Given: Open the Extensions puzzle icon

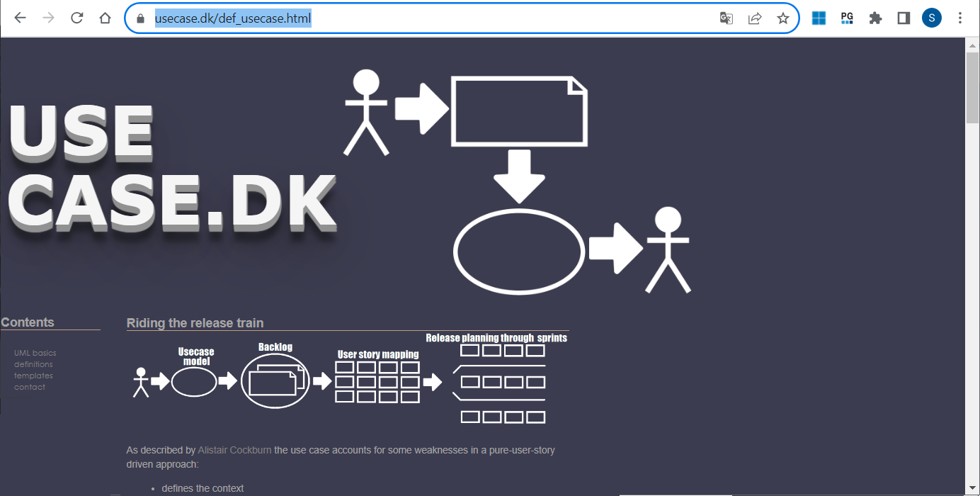Looking at the screenshot, I should pos(875,18).
